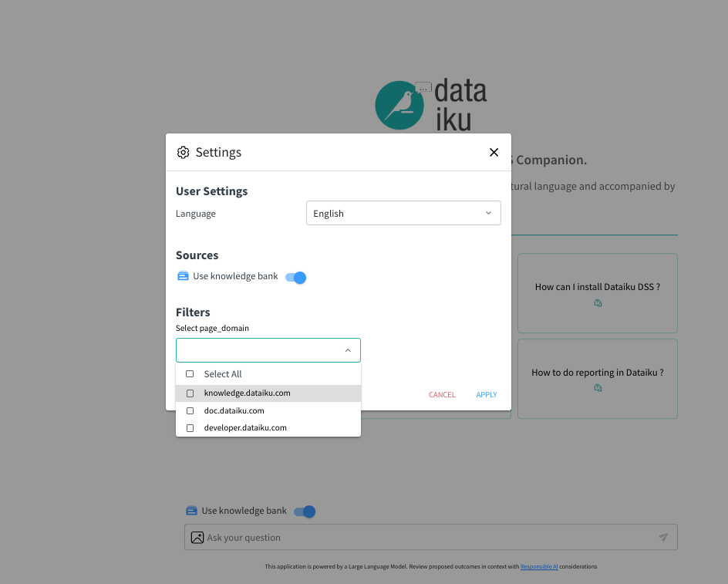Click the 'Select page_domain' label
Screen dimensions: 728x584
click(212, 328)
